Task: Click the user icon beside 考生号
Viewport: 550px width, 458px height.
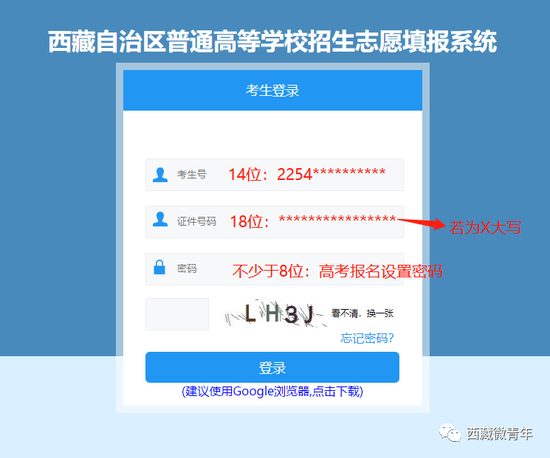Action: [x=160, y=175]
